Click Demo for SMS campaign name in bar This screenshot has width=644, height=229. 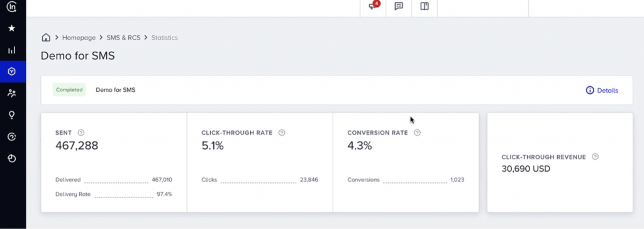pyautogui.click(x=116, y=89)
